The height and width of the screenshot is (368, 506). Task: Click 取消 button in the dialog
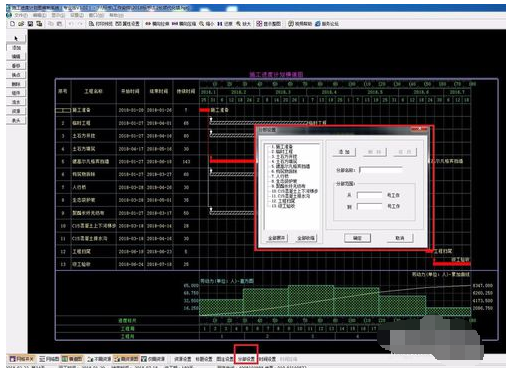pos(400,238)
